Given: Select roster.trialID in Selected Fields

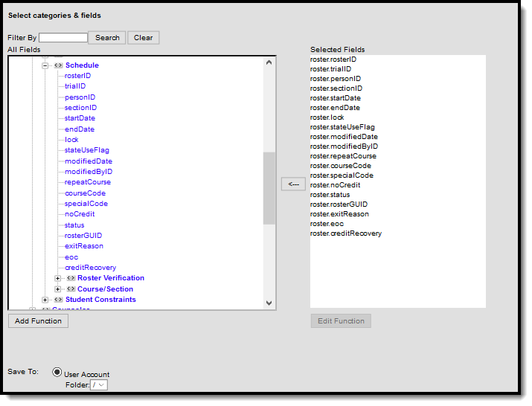Looking at the screenshot, I should tap(330, 69).
